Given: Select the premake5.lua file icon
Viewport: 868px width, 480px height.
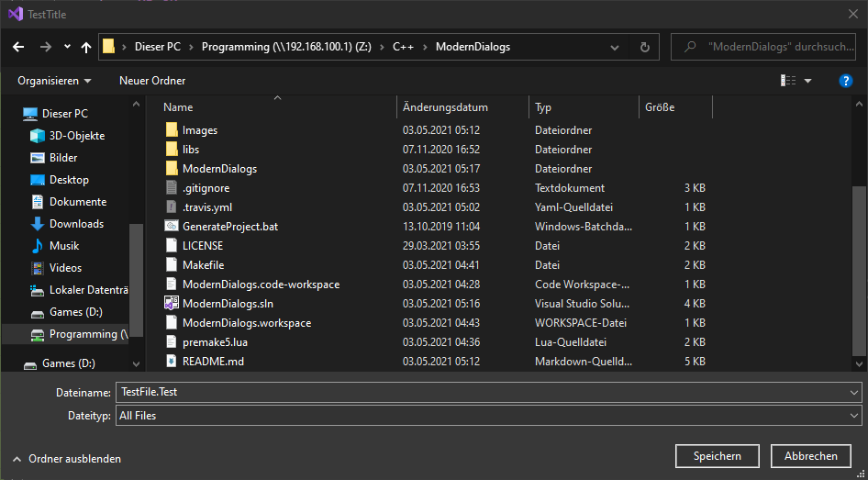Looking at the screenshot, I should (x=172, y=341).
